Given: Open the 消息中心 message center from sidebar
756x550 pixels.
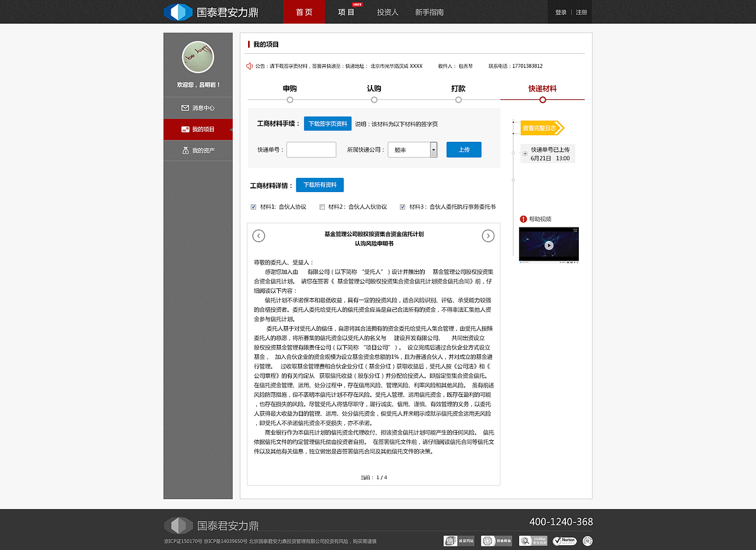Looking at the screenshot, I should pyautogui.click(x=197, y=108).
